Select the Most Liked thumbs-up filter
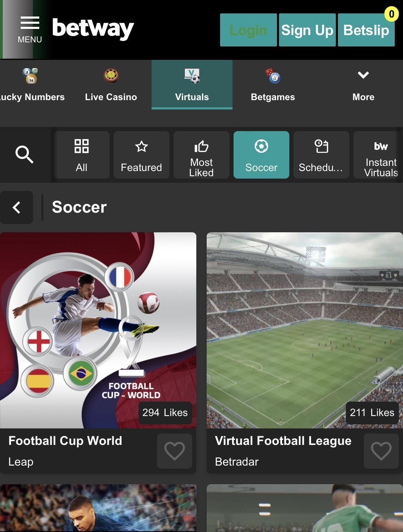The width and height of the screenshot is (403, 532). click(x=201, y=155)
